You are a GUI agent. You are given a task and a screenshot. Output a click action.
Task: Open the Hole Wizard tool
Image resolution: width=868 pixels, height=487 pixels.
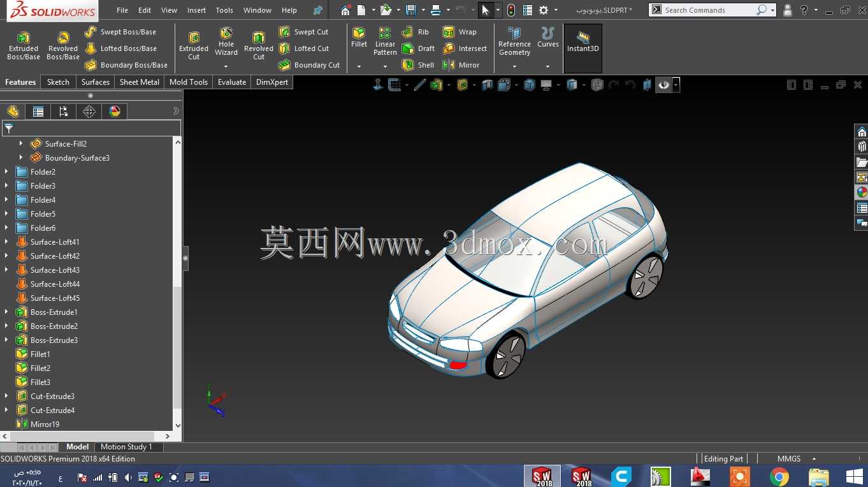(226, 42)
